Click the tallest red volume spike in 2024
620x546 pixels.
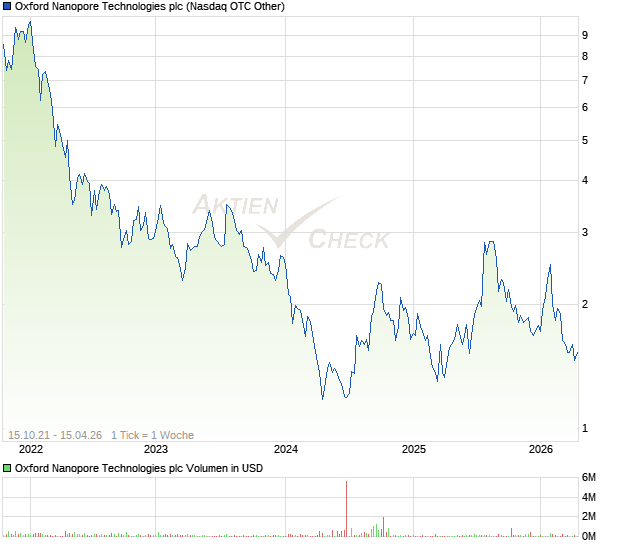coord(347,509)
